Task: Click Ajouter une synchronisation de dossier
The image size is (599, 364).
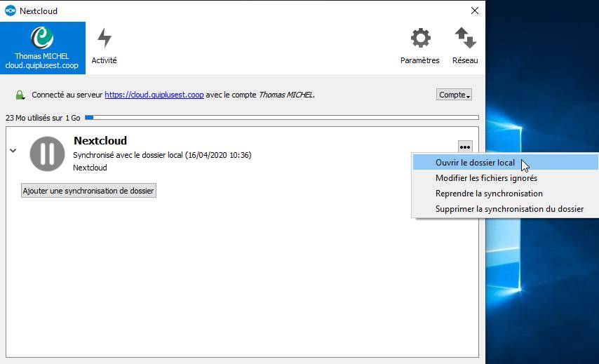Action: click(88, 191)
